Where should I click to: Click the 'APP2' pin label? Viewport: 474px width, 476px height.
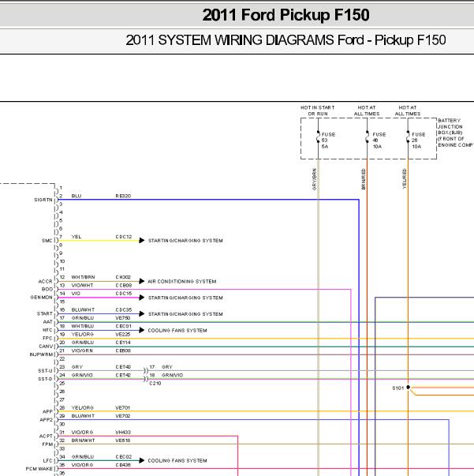47,420
